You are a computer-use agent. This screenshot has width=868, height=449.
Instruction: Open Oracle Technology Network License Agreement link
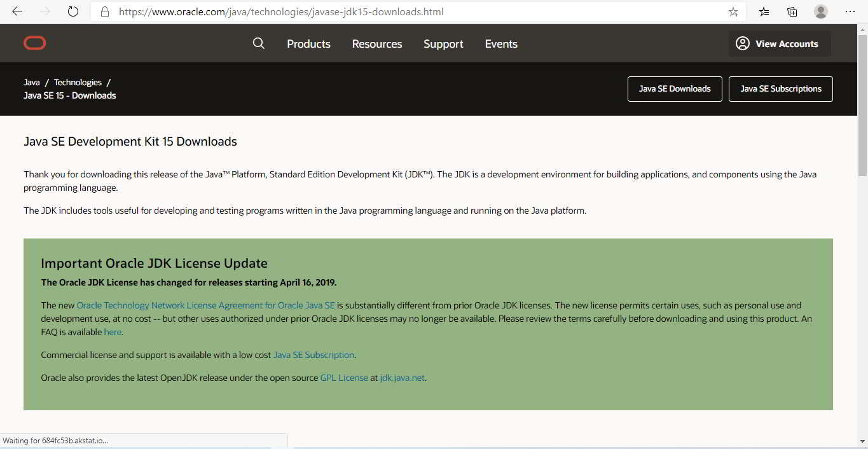(205, 305)
